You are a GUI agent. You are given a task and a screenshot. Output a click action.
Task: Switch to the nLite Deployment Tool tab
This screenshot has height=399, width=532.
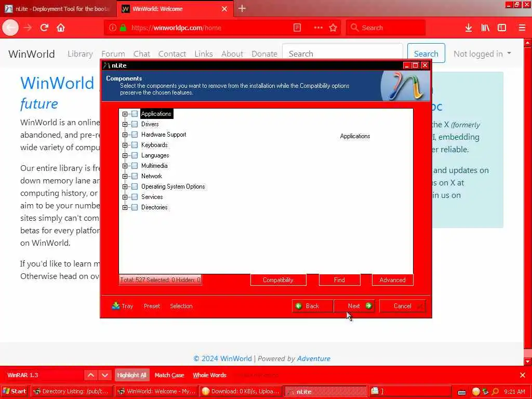(x=58, y=9)
